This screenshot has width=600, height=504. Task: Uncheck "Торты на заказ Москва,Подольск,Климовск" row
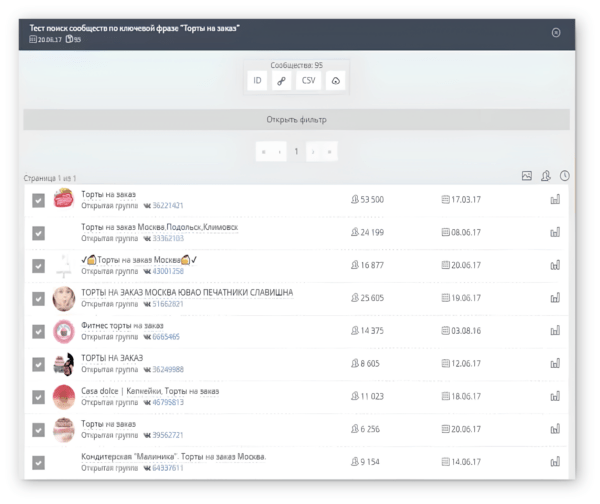pyautogui.click(x=38, y=233)
